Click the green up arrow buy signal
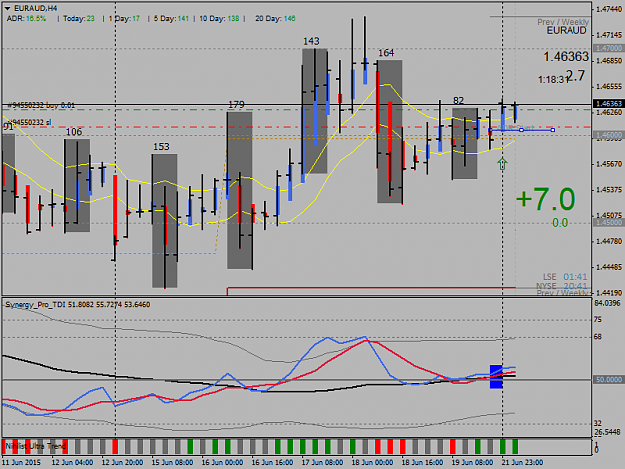Viewport: 625px width, 469px height. tap(502, 164)
